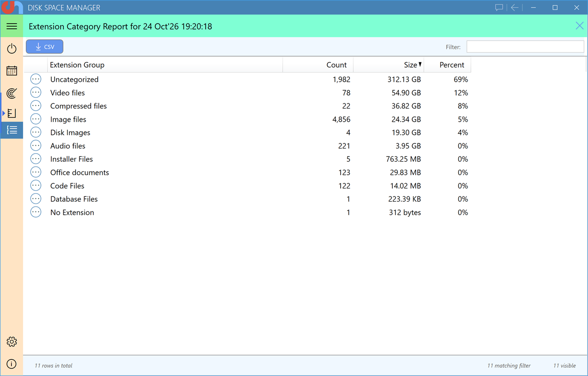Select the Installer Files group name

coord(72,159)
